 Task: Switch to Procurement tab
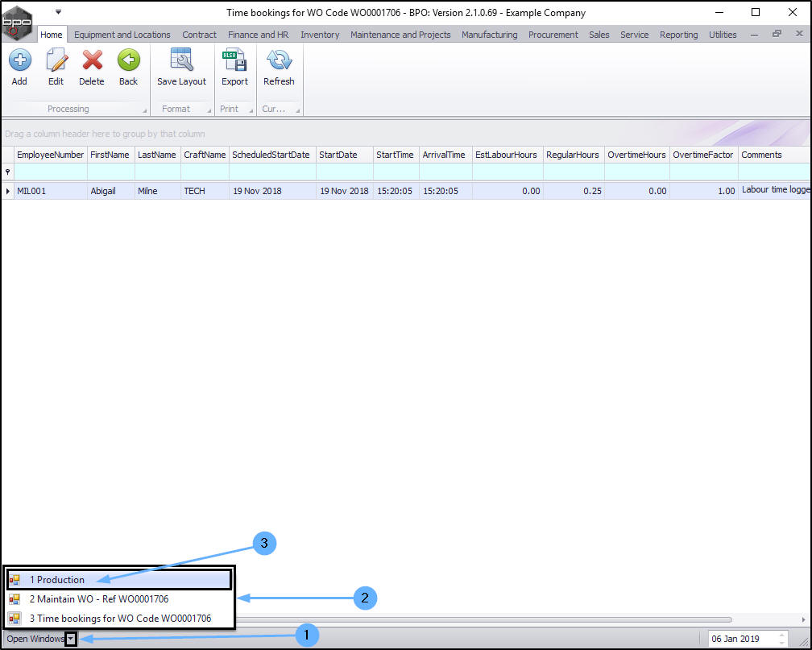pos(553,35)
